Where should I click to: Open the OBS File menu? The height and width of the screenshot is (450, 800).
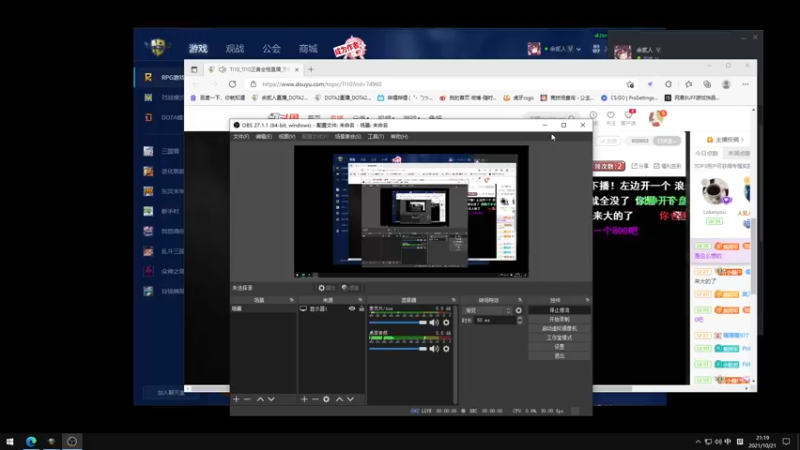click(241, 137)
